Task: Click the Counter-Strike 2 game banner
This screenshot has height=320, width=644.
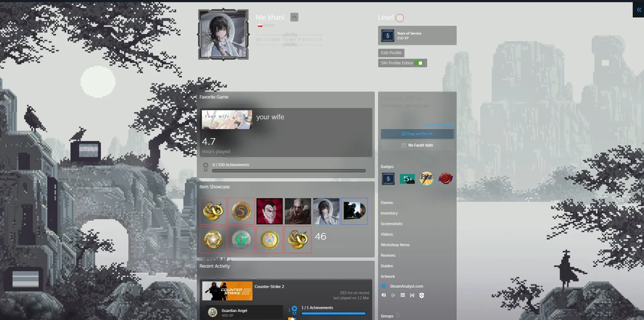Action: (x=227, y=291)
